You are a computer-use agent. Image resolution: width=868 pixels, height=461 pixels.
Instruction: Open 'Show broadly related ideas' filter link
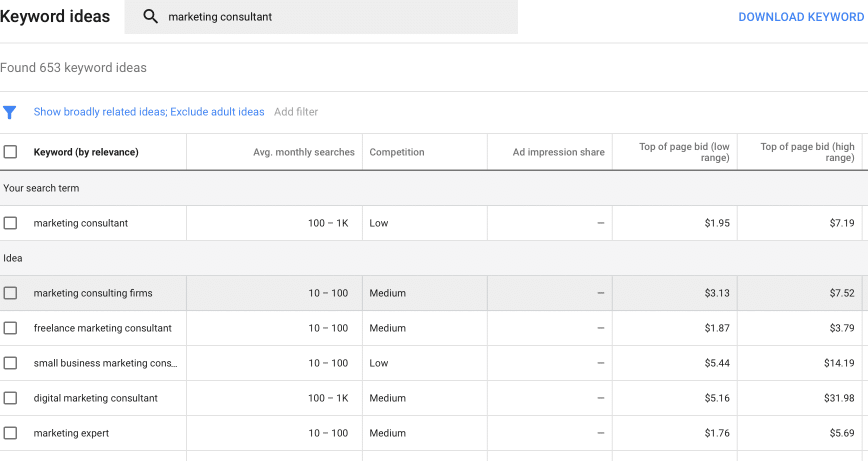point(149,112)
